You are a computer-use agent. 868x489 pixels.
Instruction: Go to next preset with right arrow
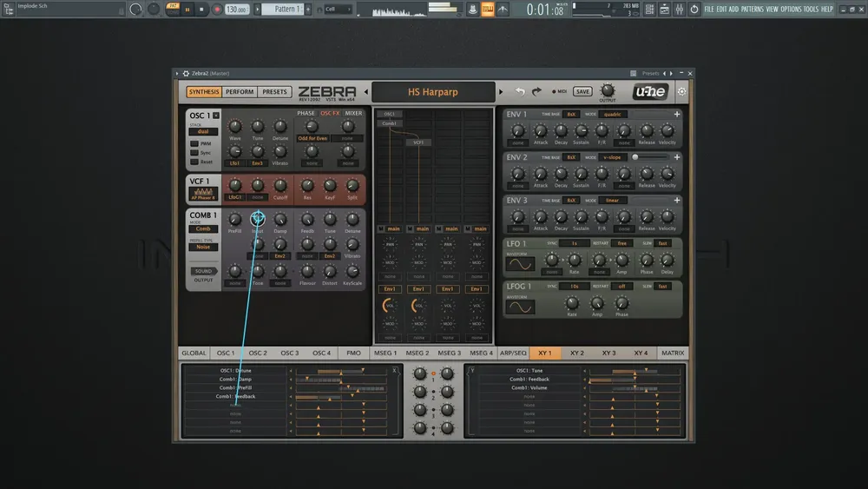501,91
